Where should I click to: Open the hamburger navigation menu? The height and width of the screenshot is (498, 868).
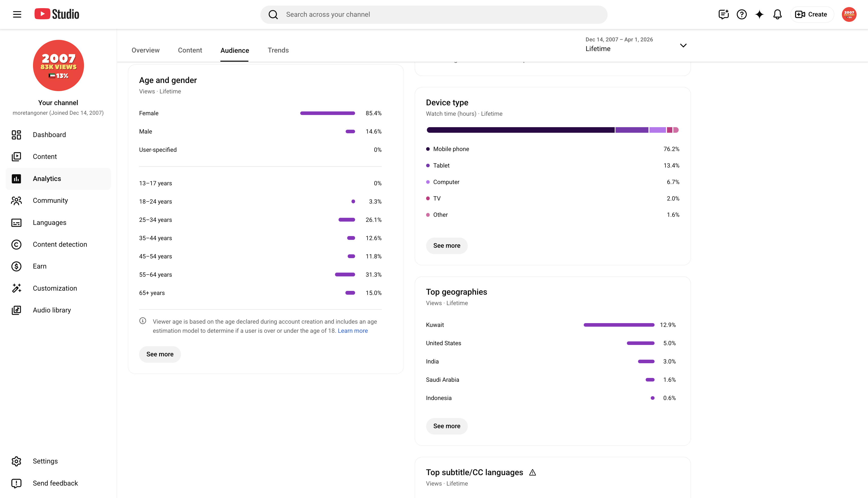click(17, 14)
